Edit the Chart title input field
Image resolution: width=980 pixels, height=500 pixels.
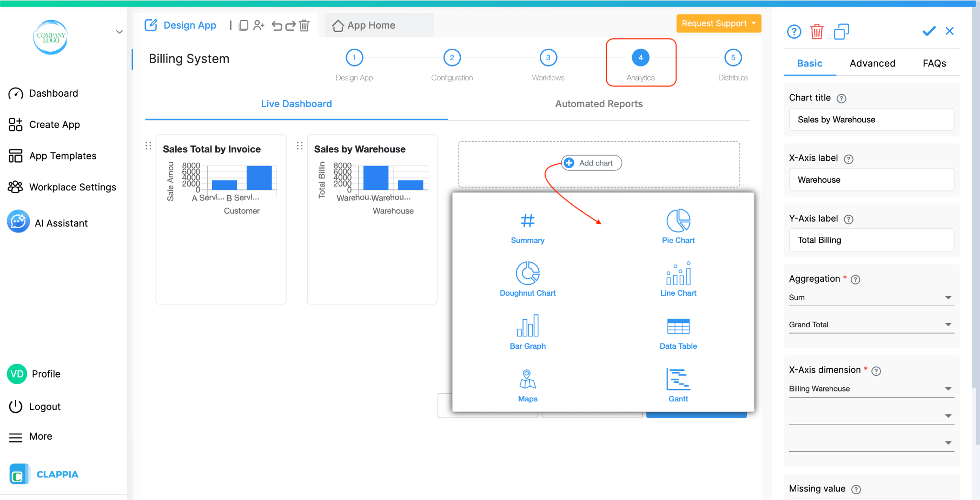point(870,120)
